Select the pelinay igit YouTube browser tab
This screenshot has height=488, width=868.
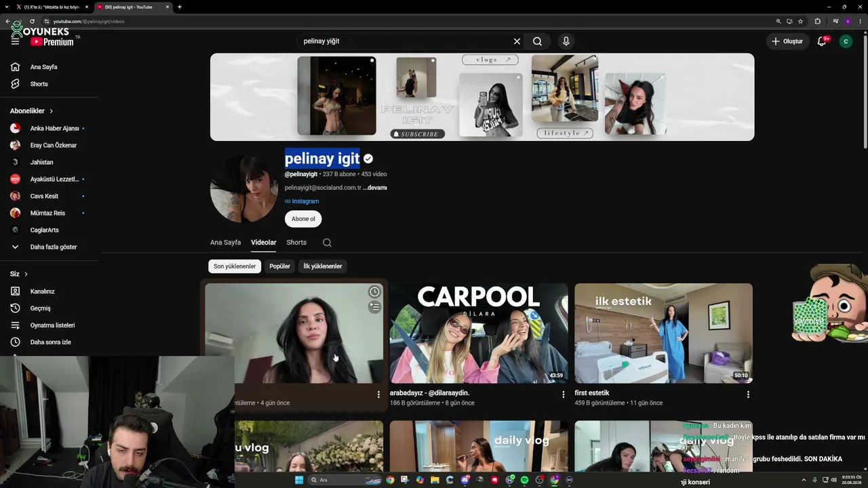(x=133, y=7)
